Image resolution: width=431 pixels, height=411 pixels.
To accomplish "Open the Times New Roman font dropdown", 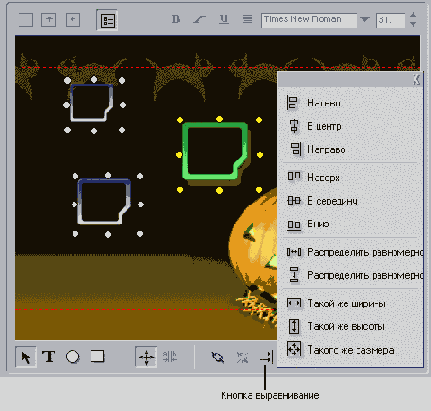I will pyautogui.click(x=365, y=20).
